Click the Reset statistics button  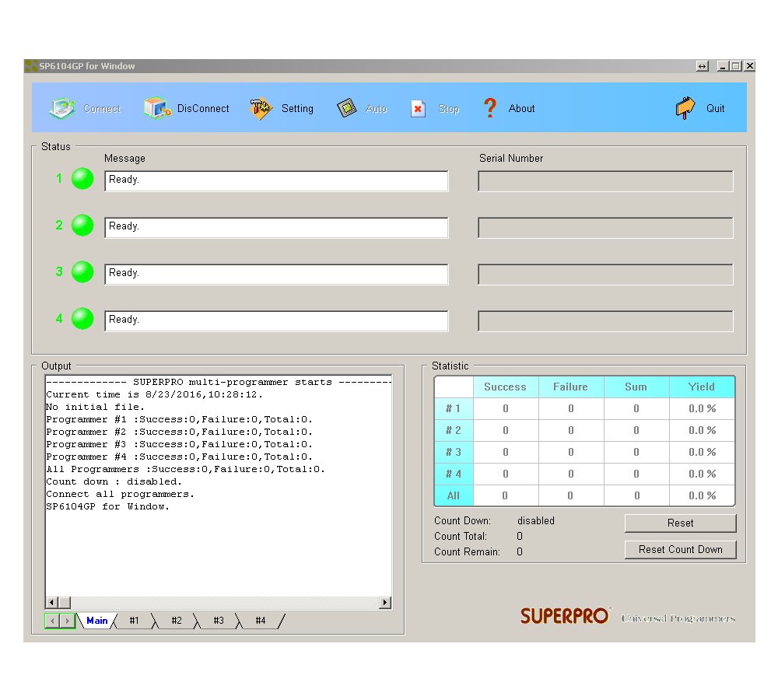(x=680, y=523)
